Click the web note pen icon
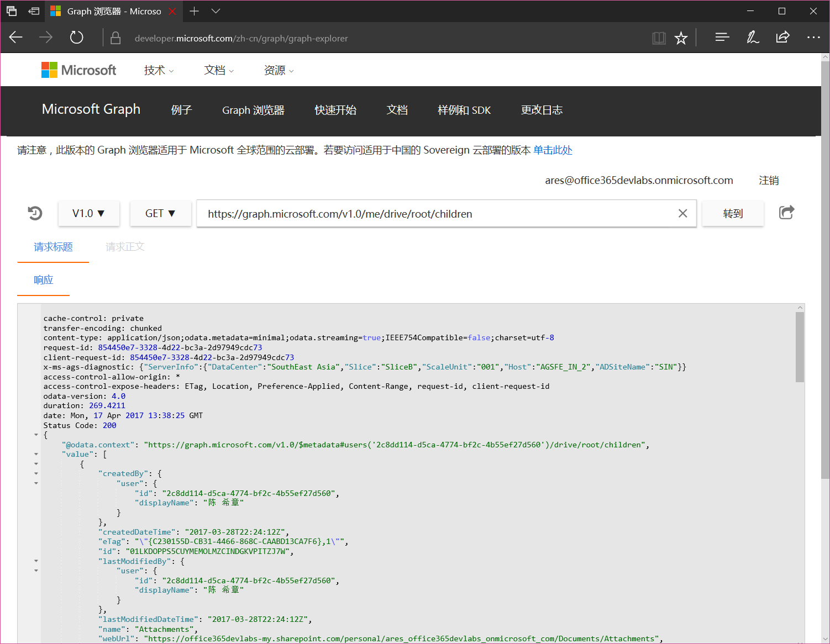 (752, 38)
